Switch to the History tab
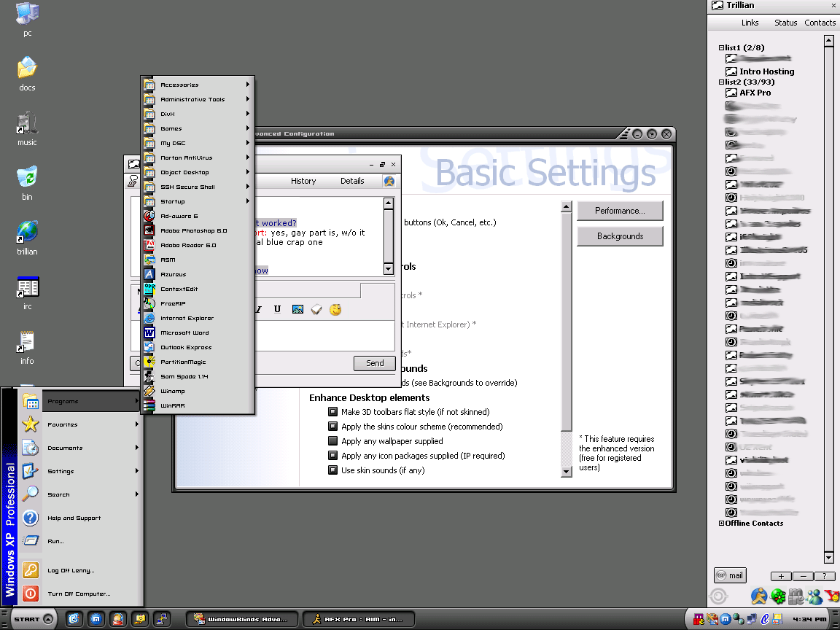 [303, 181]
